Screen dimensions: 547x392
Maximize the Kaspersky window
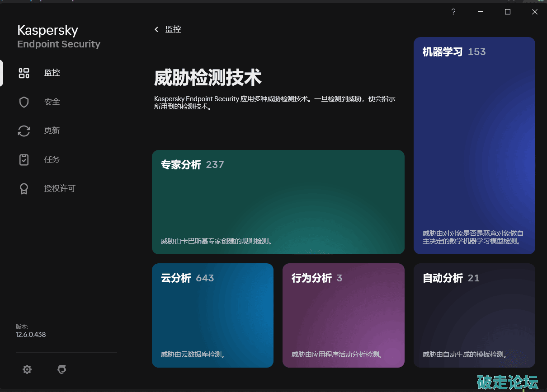point(508,12)
